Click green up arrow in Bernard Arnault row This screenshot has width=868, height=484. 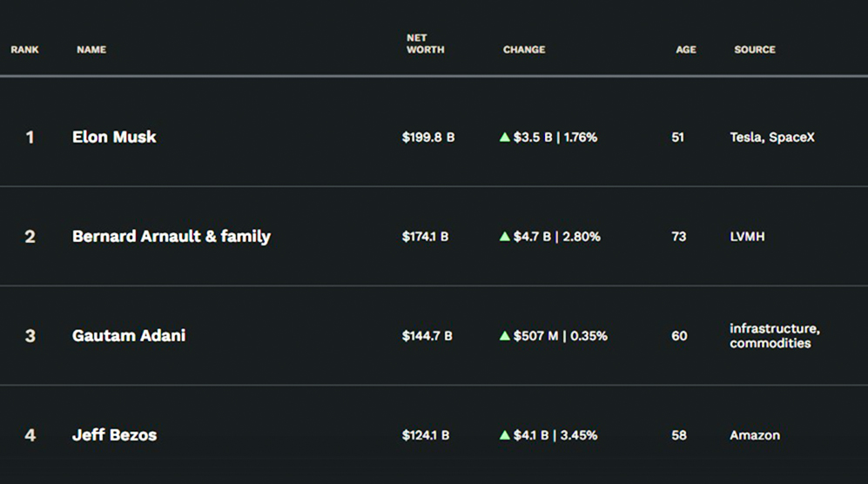[x=505, y=236]
